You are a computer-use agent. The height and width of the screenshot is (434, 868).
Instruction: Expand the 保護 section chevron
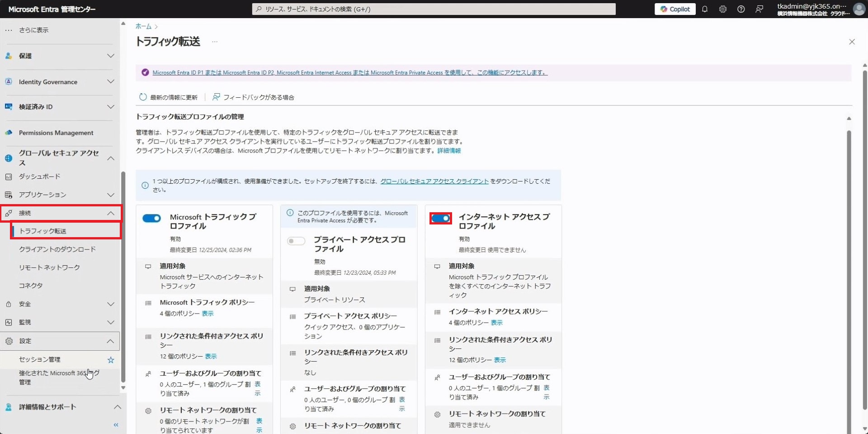111,56
